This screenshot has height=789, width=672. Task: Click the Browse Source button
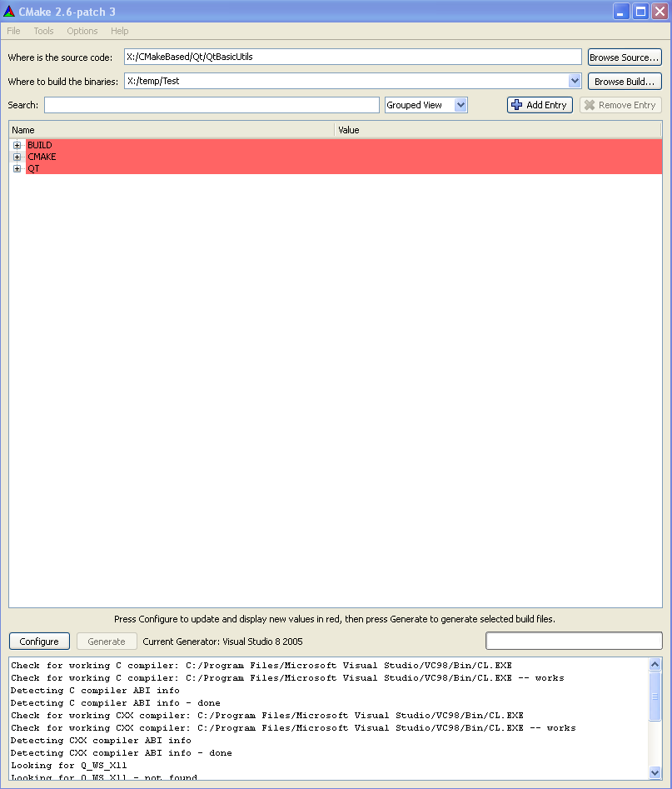(625, 57)
